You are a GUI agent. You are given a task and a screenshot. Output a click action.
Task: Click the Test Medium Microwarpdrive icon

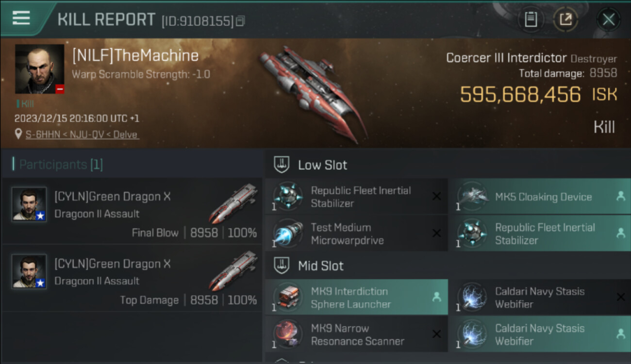click(x=287, y=233)
